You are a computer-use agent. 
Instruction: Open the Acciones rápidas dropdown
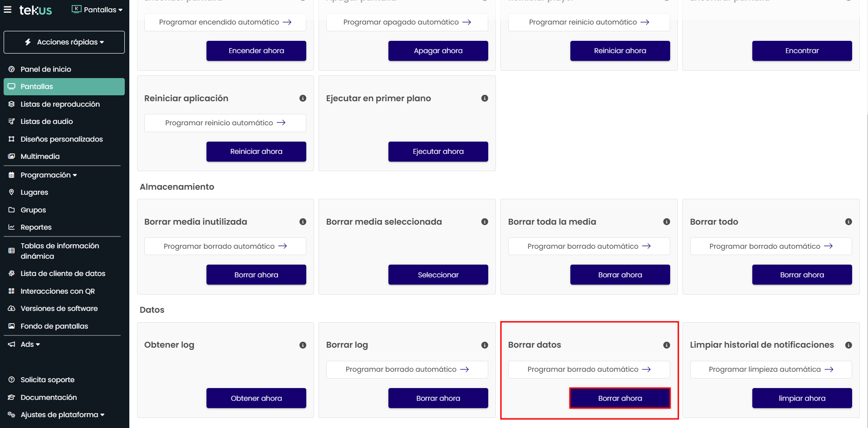(x=64, y=42)
